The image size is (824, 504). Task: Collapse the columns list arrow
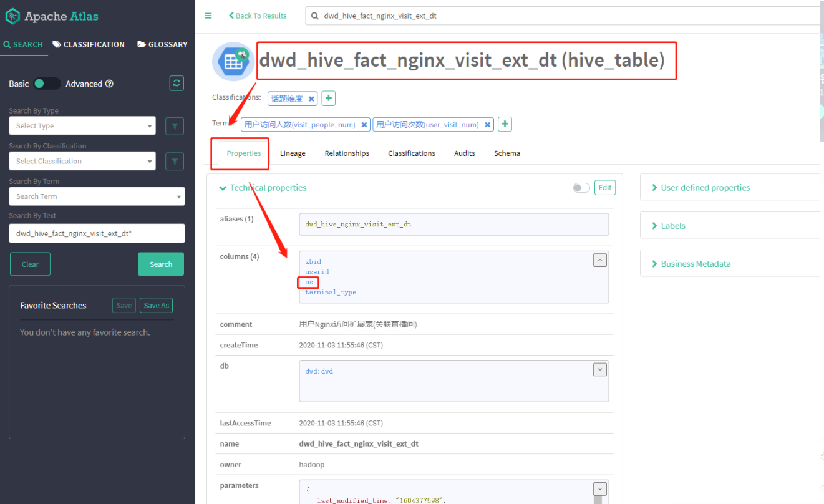coord(600,261)
